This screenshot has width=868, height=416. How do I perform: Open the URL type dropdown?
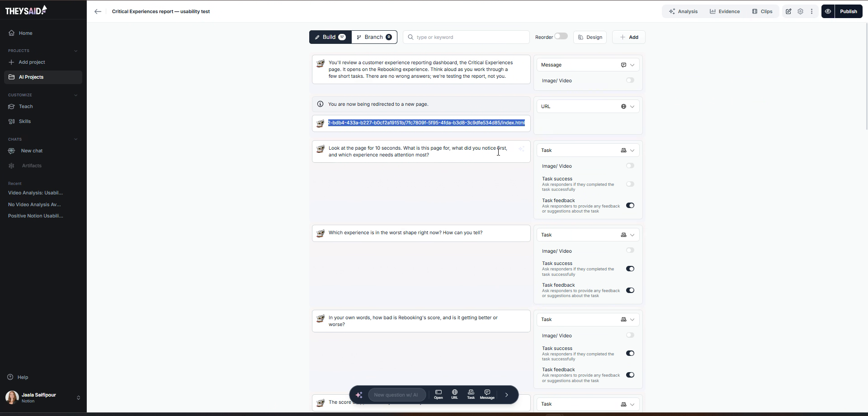(x=588, y=107)
